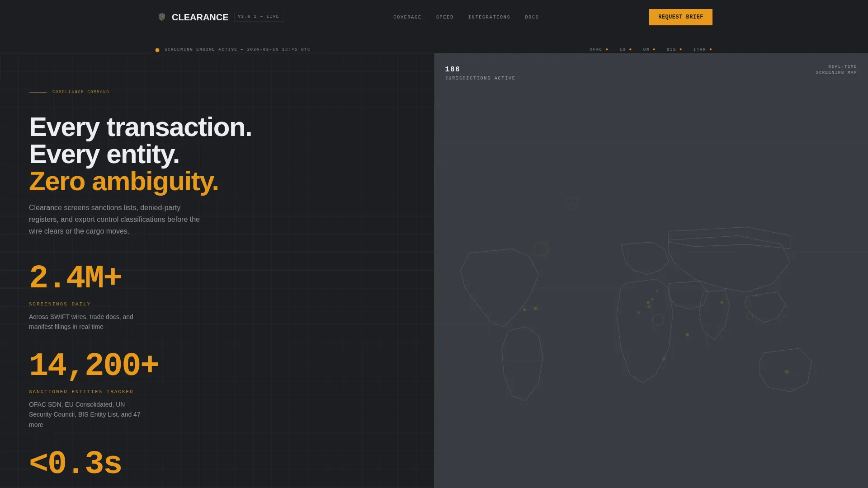Viewport: 868px width, 488px height.
Task: Open the Coverage nav item
Action: click(x=407, y=17)
